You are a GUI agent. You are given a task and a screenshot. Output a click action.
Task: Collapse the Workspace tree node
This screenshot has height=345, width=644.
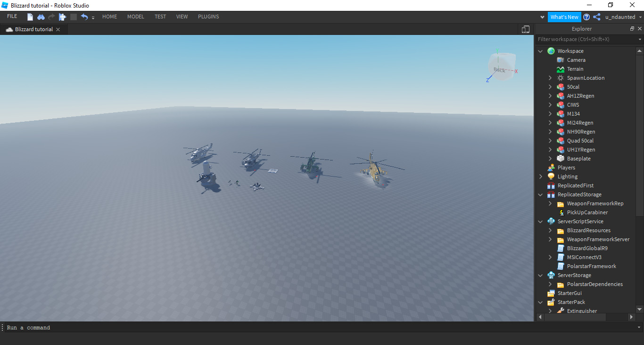[x=540, y=51]
